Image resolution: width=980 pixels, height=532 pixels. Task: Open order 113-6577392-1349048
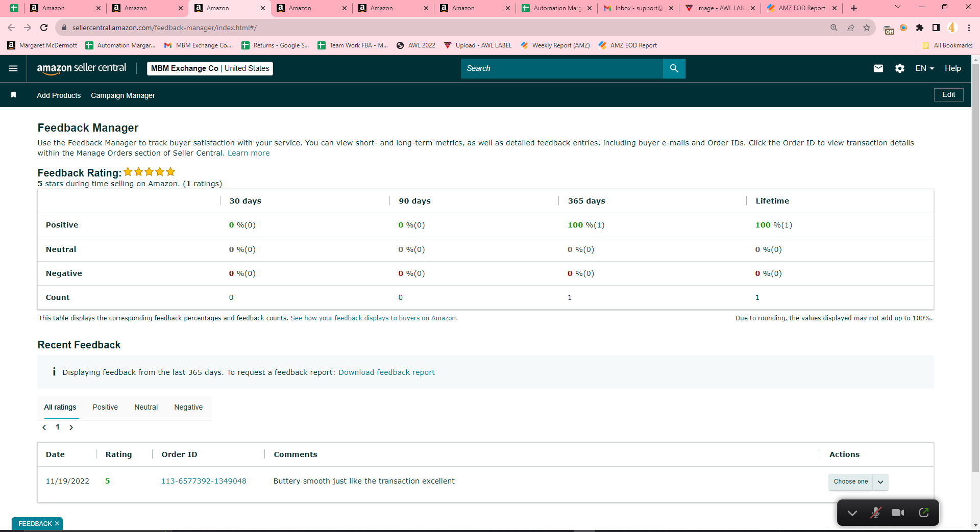204,481
